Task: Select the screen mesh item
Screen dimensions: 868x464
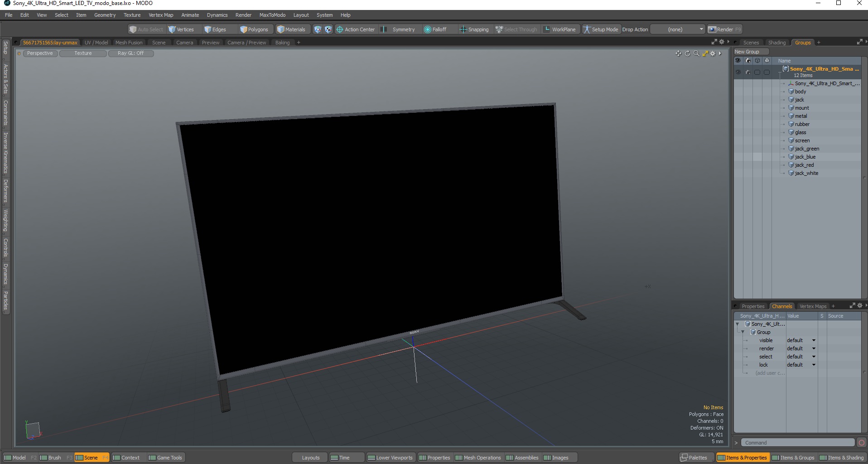Action: point(802,140)
